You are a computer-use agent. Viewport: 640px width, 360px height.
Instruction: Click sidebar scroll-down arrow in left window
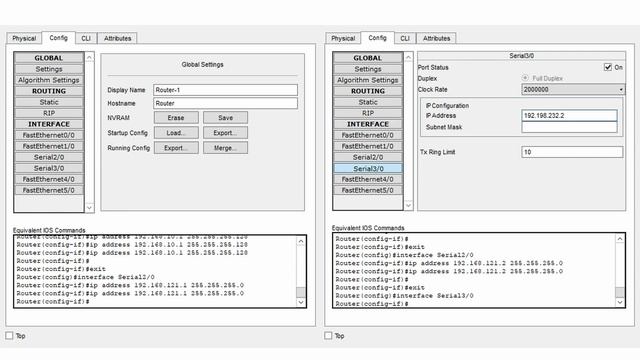(89, 207)
